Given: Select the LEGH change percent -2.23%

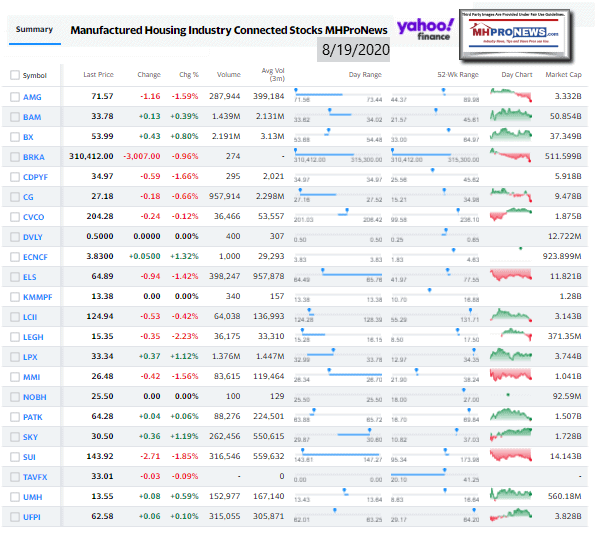Looking at the screenshot, I should [x=185, y=337].
